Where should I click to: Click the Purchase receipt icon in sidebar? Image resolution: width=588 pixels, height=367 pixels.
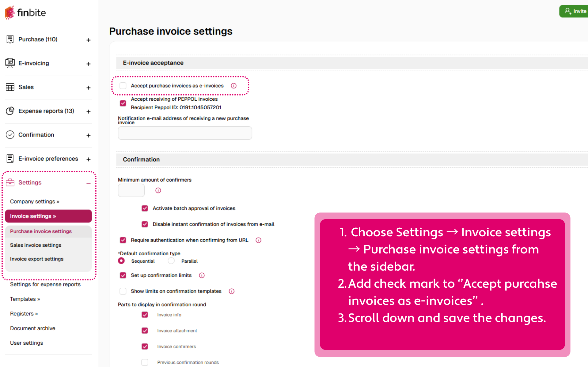pos(10,39)
